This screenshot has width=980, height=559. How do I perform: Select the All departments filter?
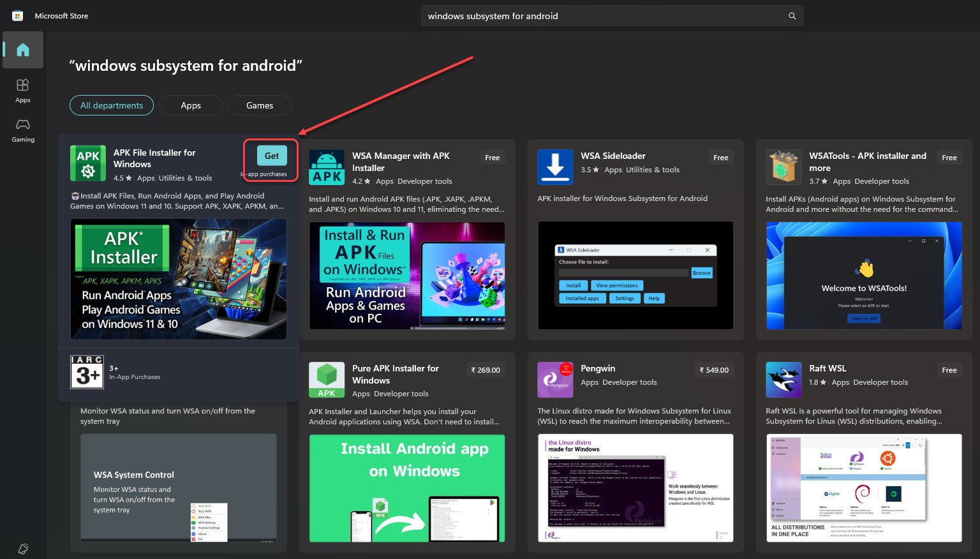(x=111, y=105)
